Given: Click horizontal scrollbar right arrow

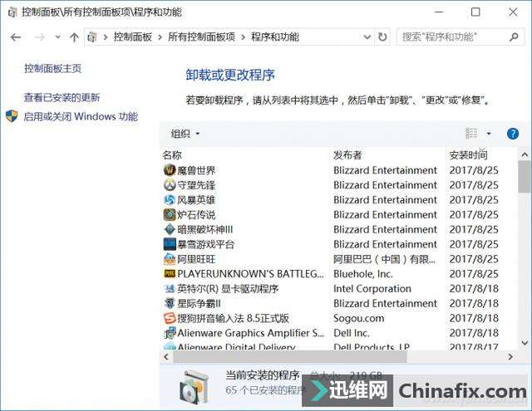Looking at the screenshot, I should 510,356.
